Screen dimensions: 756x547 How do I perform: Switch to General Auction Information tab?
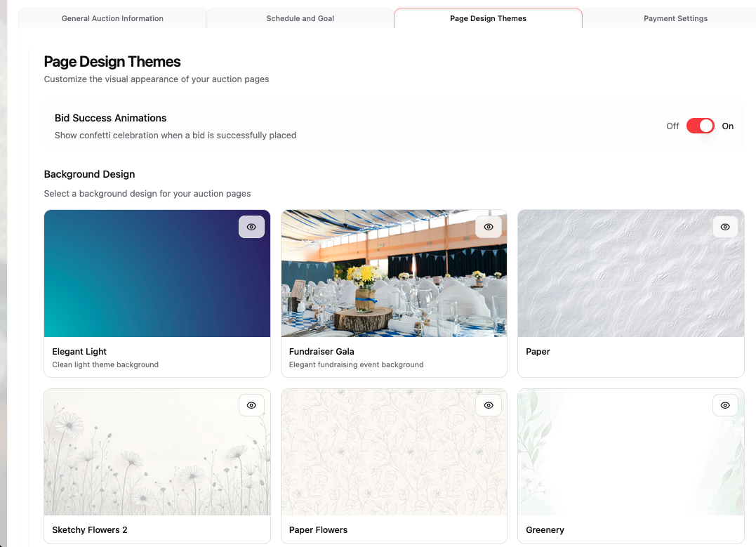click(112, 18)
